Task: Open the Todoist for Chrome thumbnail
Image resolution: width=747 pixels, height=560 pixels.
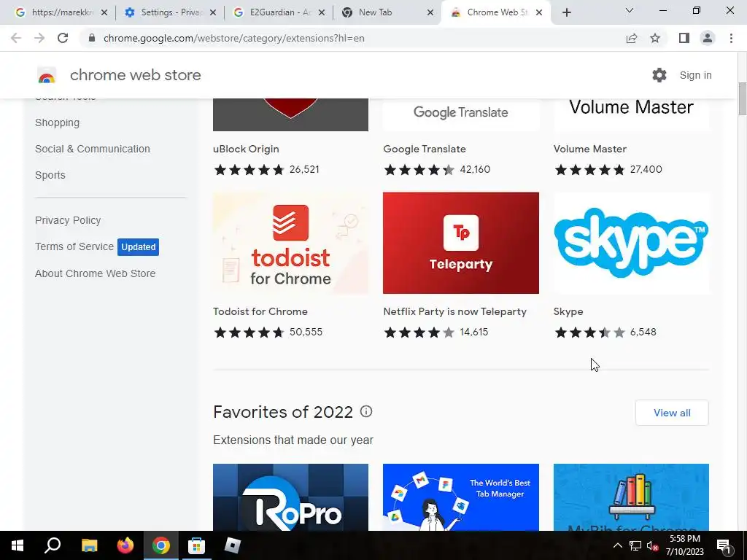Action: click(290, 243)
